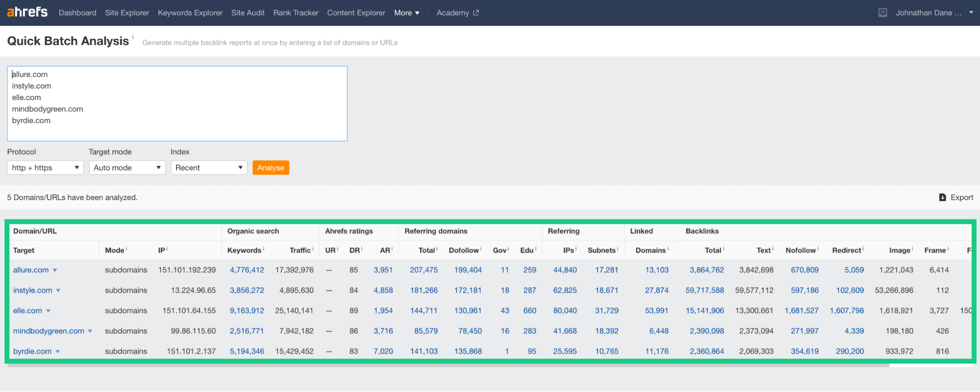Click the orange Analyse button
Viewport: 980px width, 392px height.
tap(271, 168)
